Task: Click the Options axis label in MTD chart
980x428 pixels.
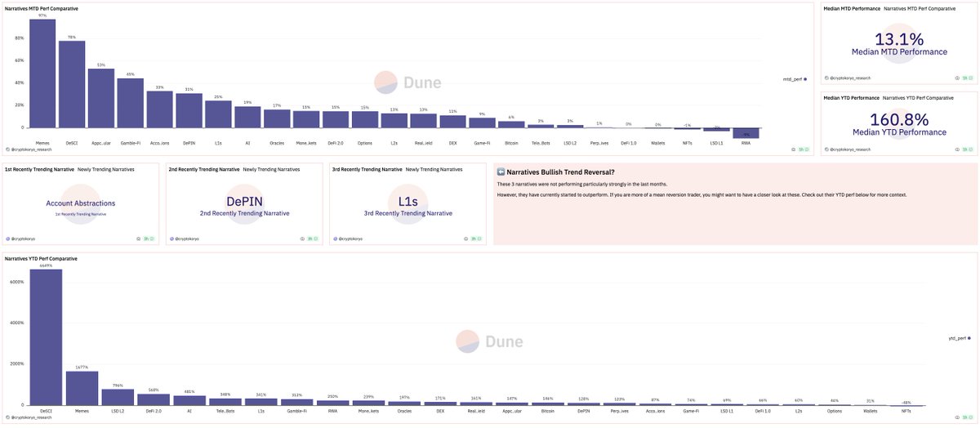Action: pos(364,143)
